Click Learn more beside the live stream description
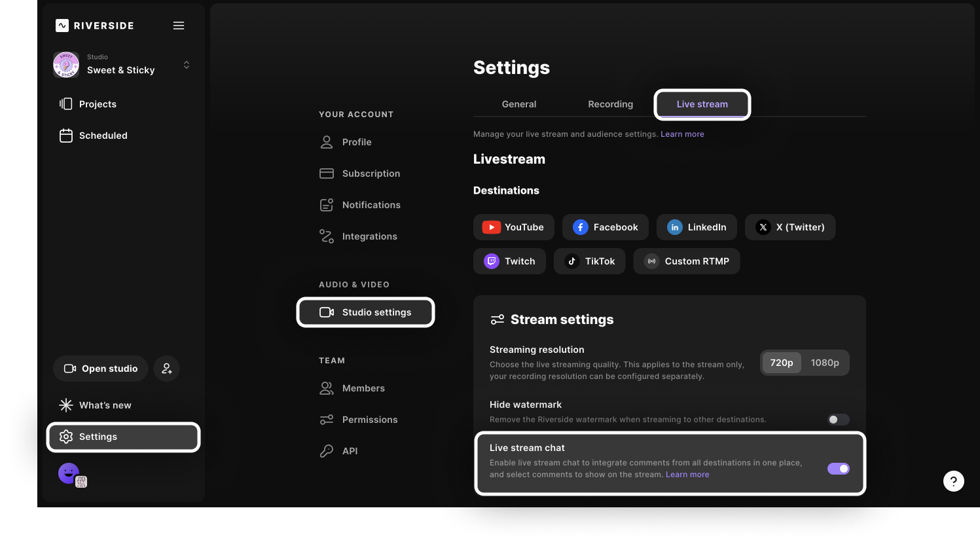The height and width of the screenshot is (542, 980). tap(682, 134)
